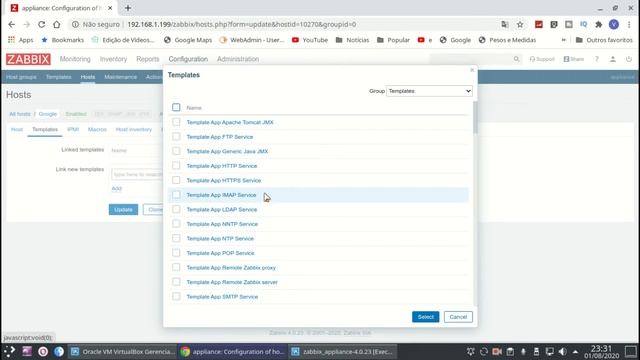Expand hidden system tray icons arrow
The width and height of the screenshot is (640, 360).
click(575, 351)
